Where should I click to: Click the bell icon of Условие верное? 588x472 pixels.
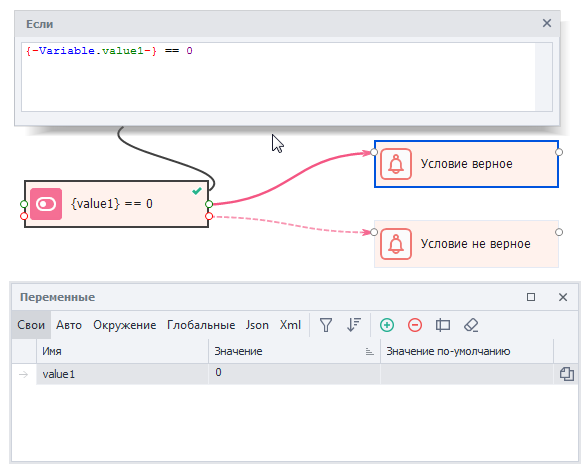point(396,164)
